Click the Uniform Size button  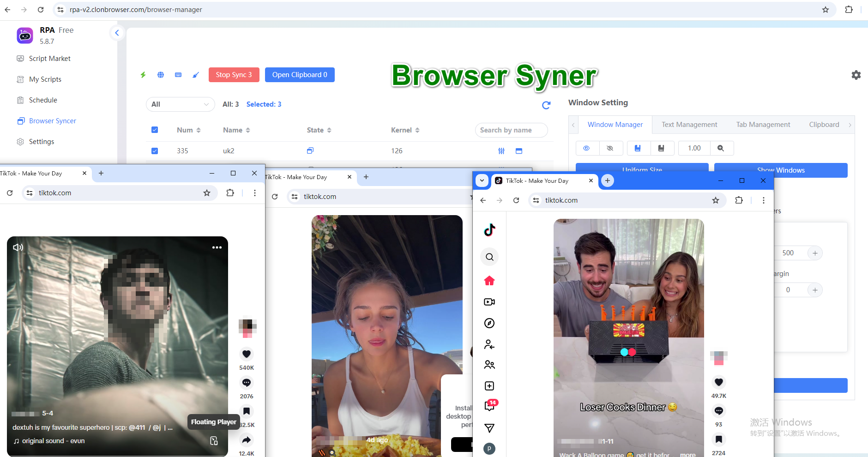[642, 168]
